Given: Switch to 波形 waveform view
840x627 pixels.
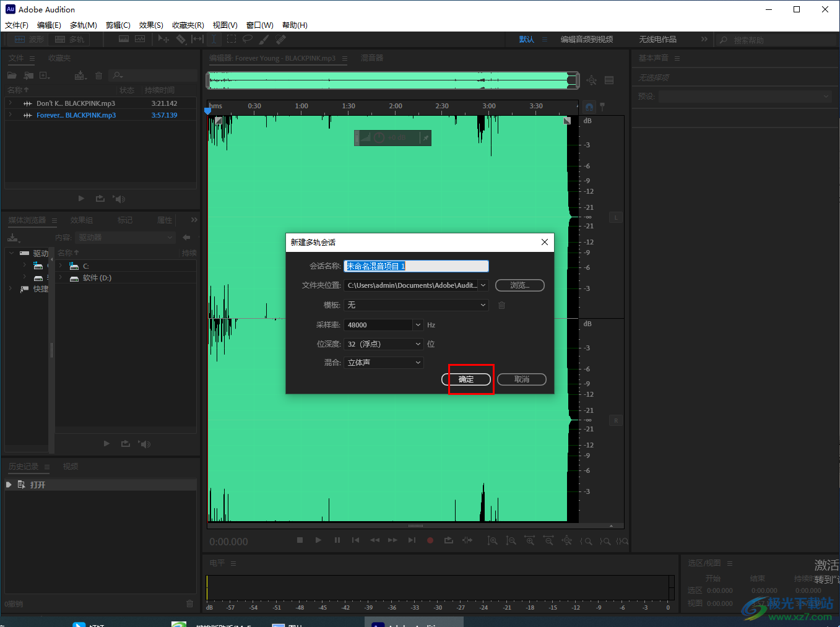Looking at the screenshot, I should pos(29,39).
